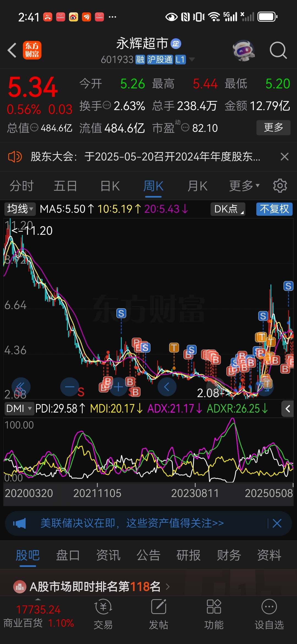Screen dimensions: 297x644
Task: Switch to the 财务 tab
Action: pos(229,555)
